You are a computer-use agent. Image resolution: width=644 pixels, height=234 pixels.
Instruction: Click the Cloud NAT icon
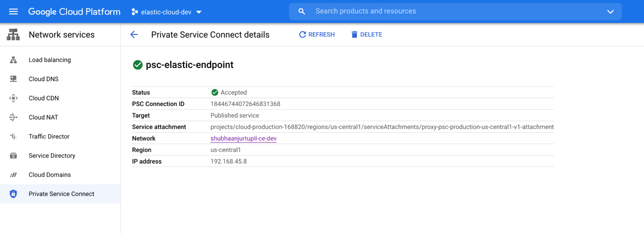(x=13, y=117)
